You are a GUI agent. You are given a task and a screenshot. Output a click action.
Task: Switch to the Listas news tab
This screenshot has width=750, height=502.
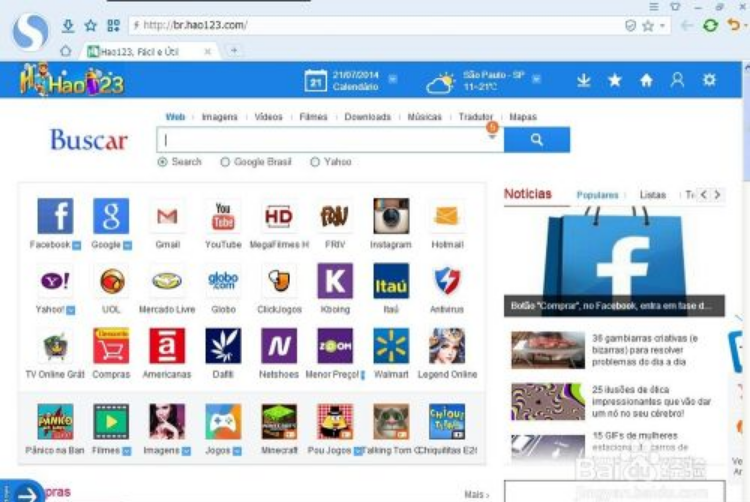(653, 195)
